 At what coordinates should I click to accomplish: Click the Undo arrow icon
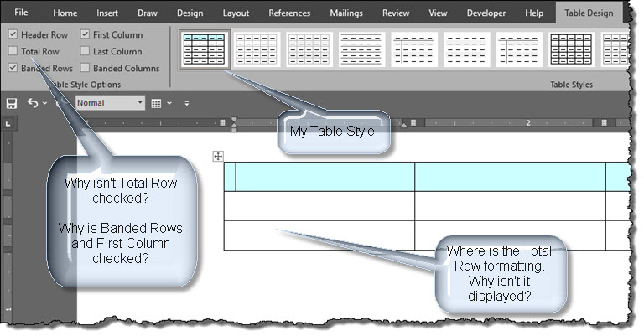click(x=33, y=103)
